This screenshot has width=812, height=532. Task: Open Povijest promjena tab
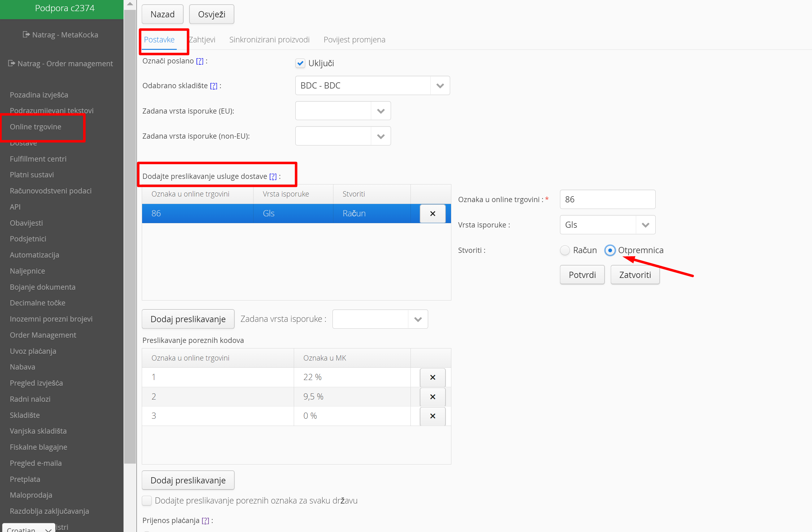point(354,40)
